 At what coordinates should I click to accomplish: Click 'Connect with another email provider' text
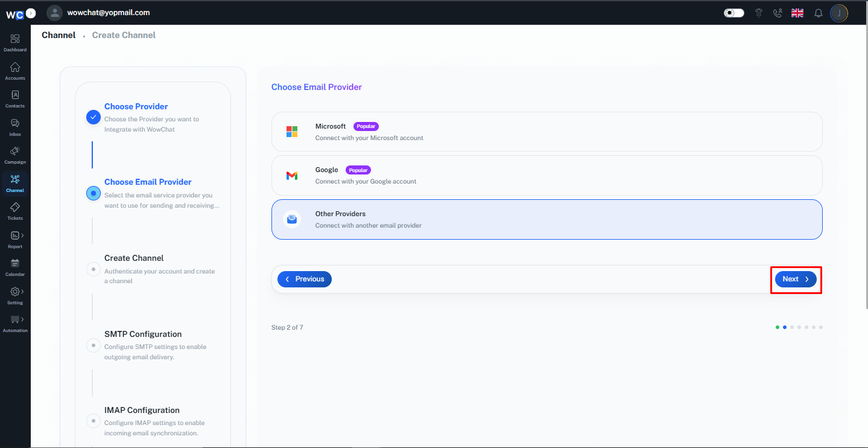point(369,225)
